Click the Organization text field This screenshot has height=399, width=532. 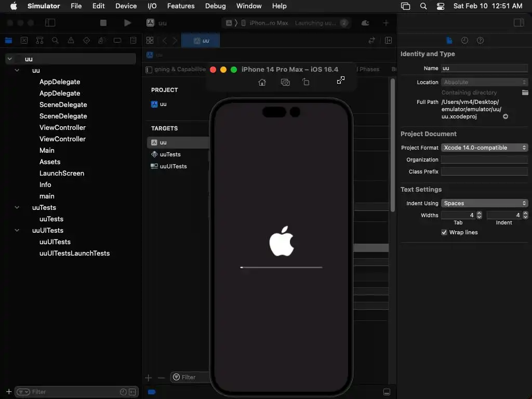tap(484, 160)
